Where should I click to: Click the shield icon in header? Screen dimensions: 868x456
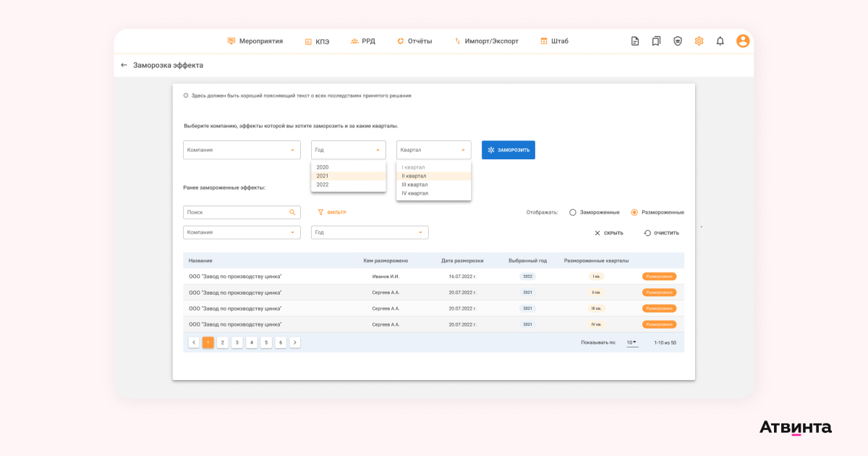[678, 41]
